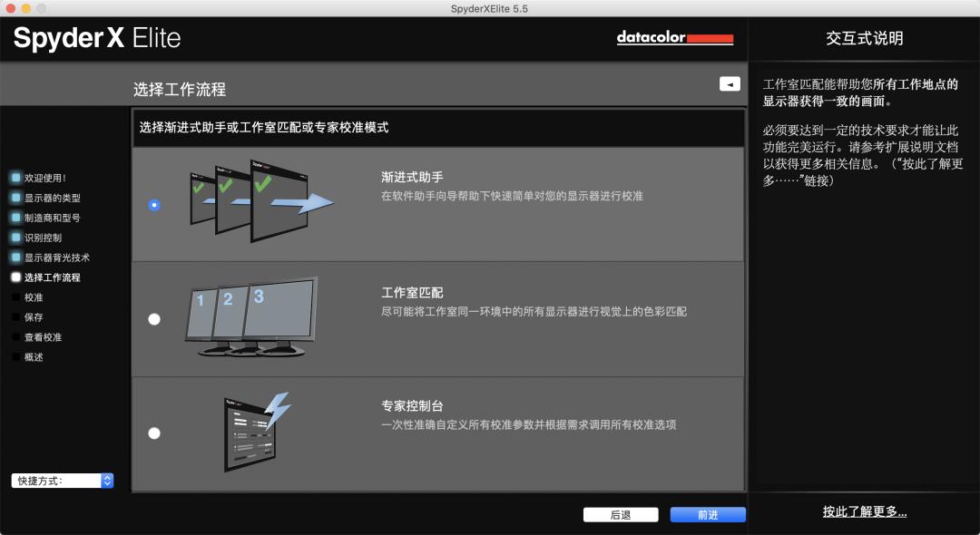Click the 渐进式助手 description line
Viewport: 980px width, 535px height.
coord(512,196)
